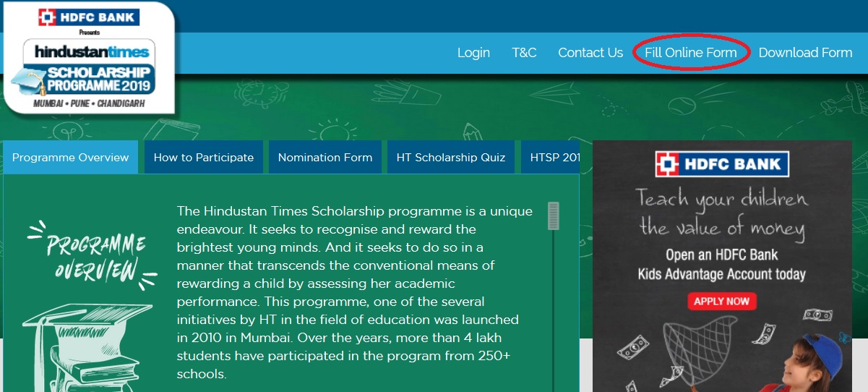The height and width of the screenshot is (392, 868).
Task: Click Download Form in navigation bar
Action: click(x=805, y=53)
